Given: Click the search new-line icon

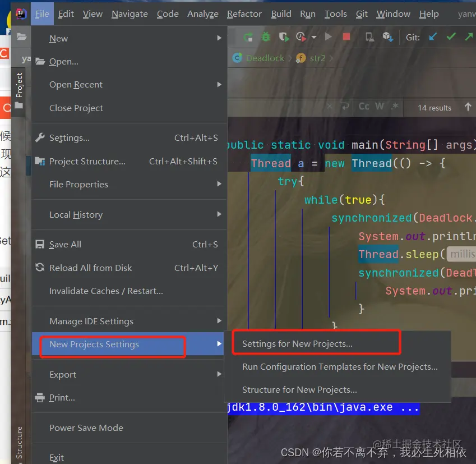Looking at the screenshot, I should (x=345, y=107).
